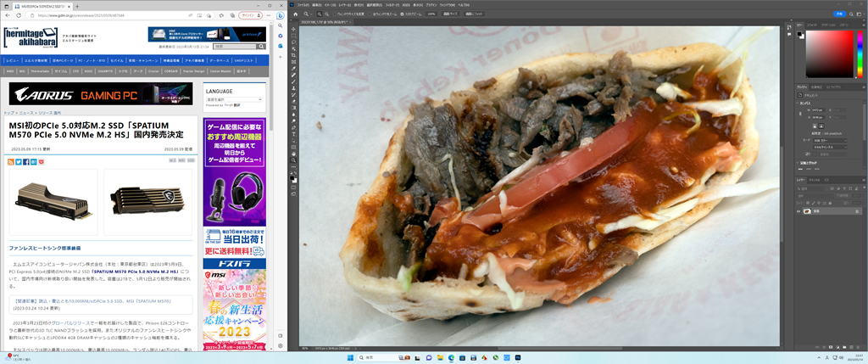This screenshot has width=868, height=364.
Task: Click the GIGABYTE link in brand navigation
Action: [x=104, y=71]
